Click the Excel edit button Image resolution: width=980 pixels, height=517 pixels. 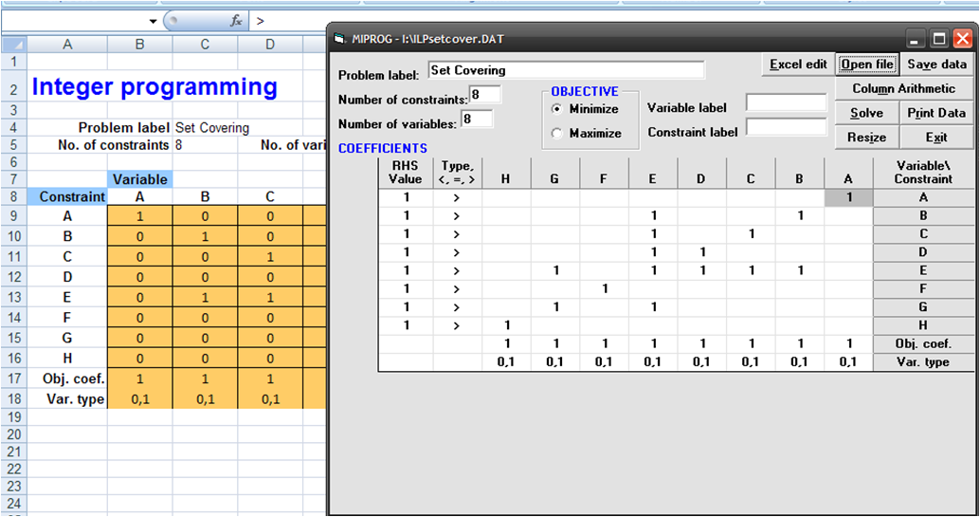798,65
